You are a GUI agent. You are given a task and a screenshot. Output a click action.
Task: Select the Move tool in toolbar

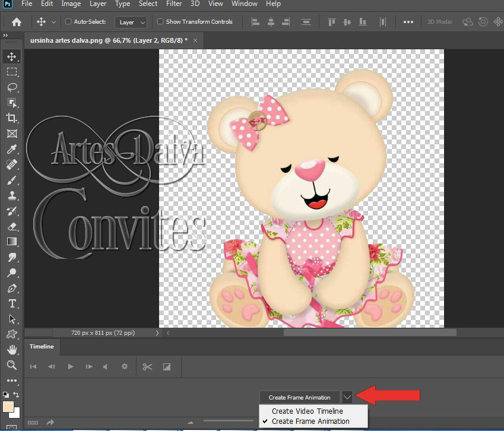pyautogui.click(x=12, y=57)
